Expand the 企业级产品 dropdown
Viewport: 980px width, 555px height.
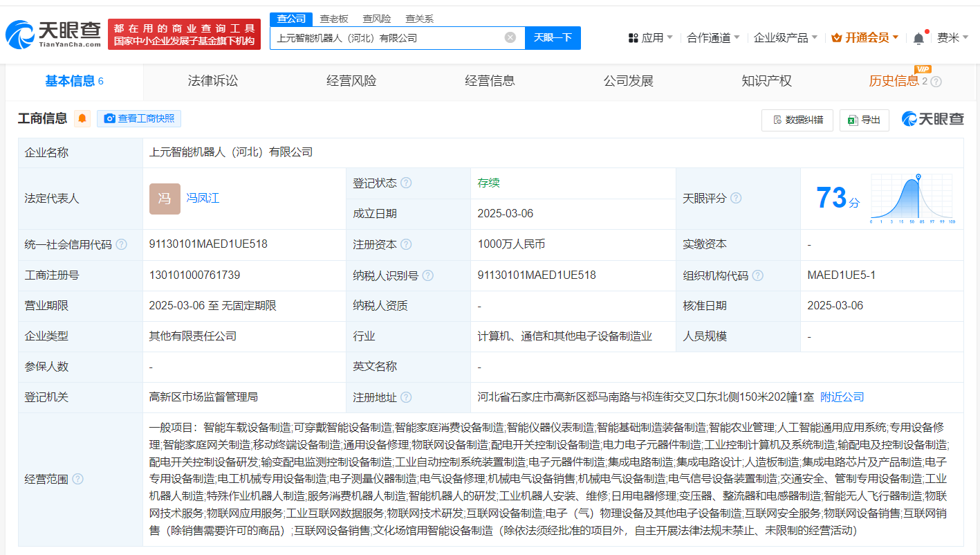click(785, 38)
